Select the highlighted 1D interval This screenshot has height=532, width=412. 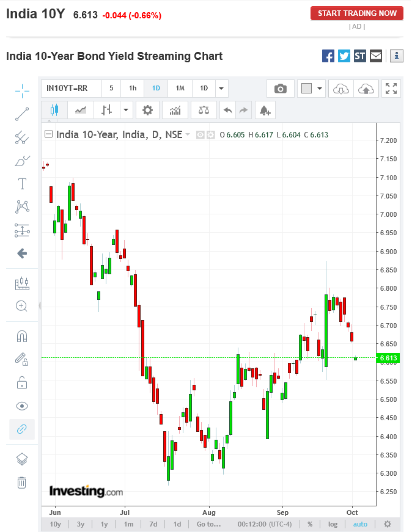pos(156,89)
